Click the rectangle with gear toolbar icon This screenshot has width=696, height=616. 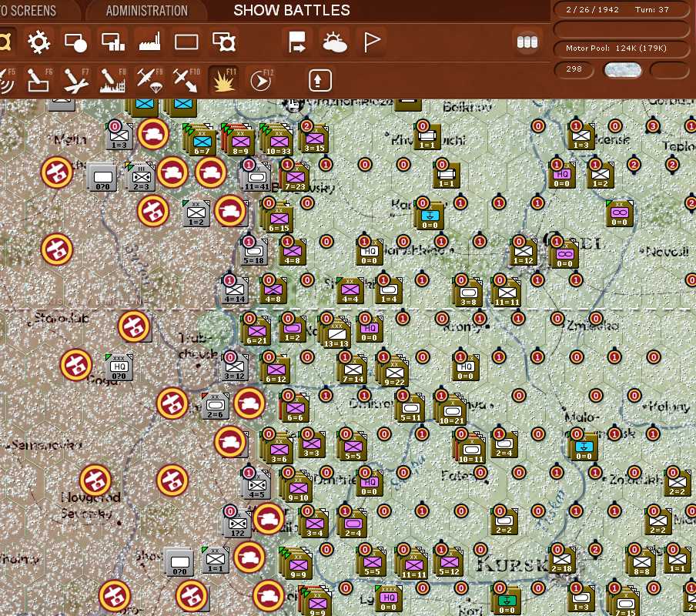point(224,42)
